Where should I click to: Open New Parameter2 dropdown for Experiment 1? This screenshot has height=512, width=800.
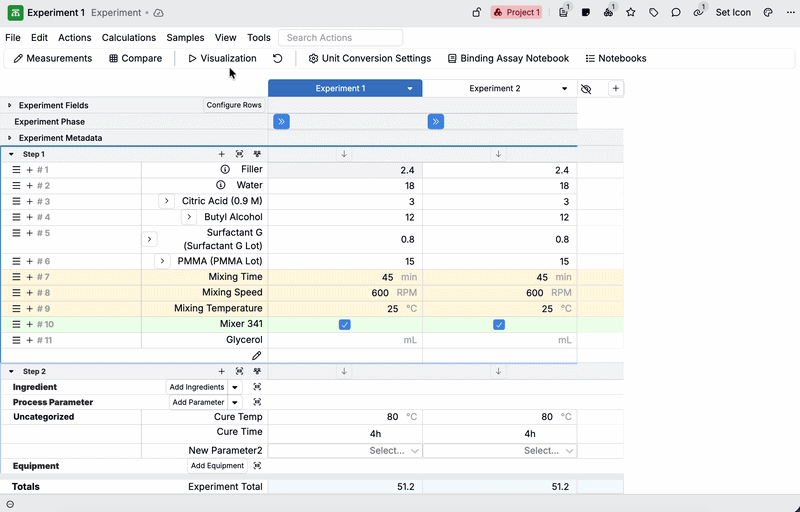(x=345, y=451)
